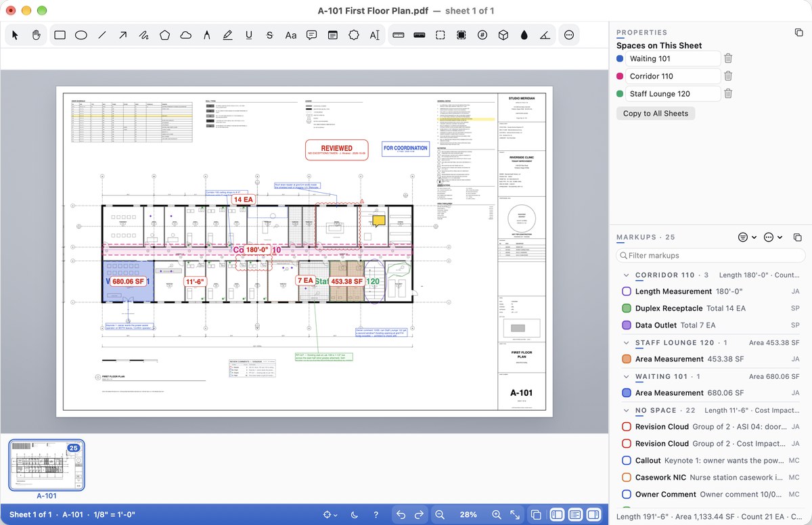Toggle dark mode moon icon
Screen dimensions: 812x525
[x=355, y=515]
